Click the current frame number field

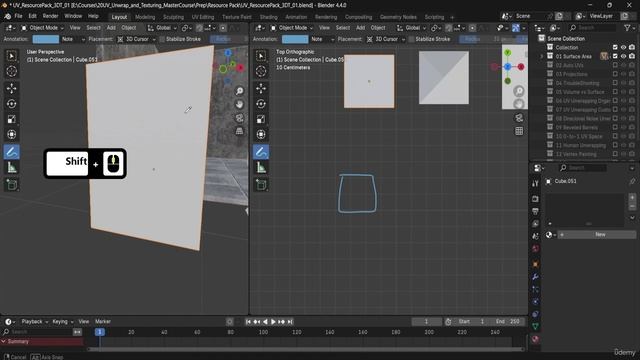click(427, 322)
